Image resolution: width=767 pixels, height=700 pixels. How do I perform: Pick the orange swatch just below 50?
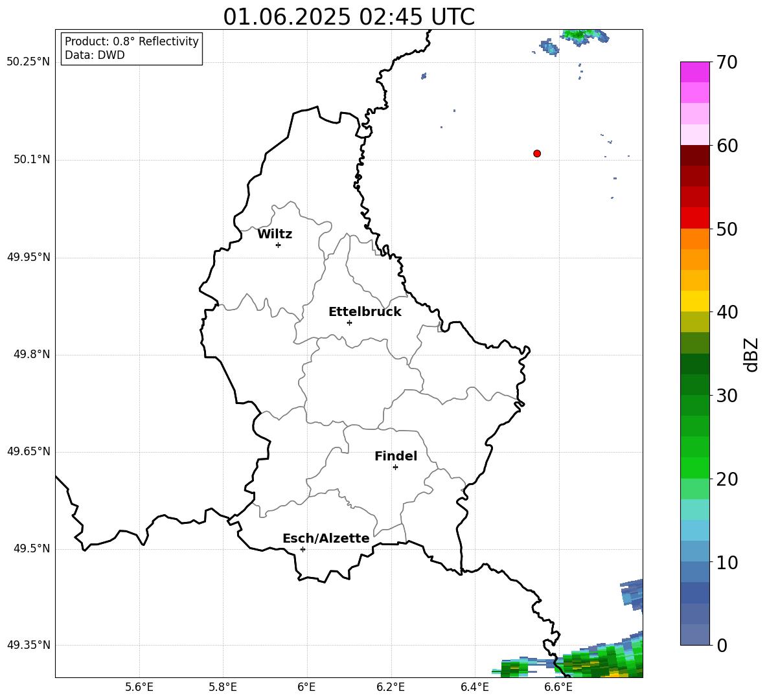(x=694, y=239)
